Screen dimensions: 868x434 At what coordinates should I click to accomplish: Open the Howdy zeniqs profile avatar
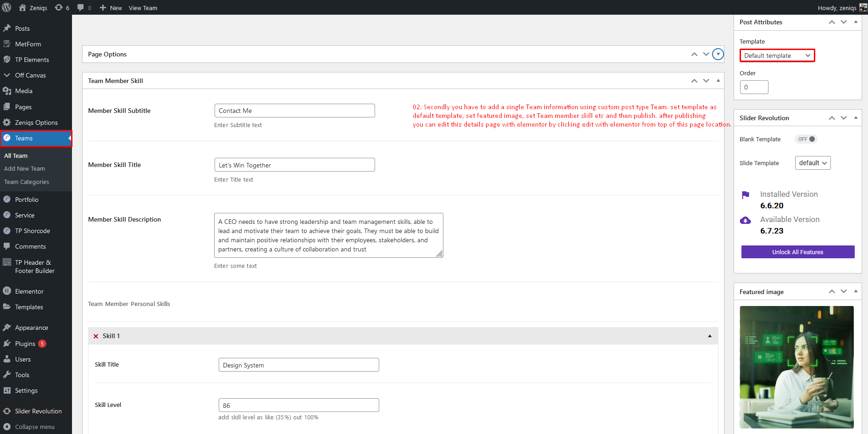tap(863, 7)
